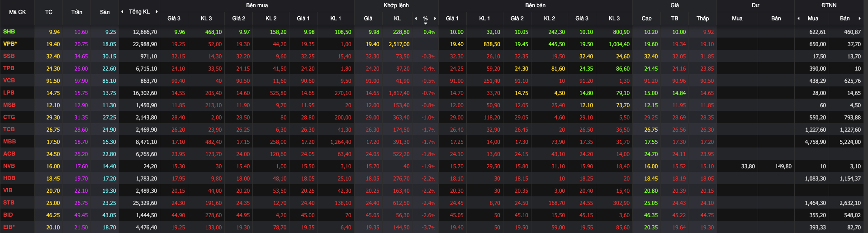Viewport: 868px width, 233px height.
Task: Open stock symbol VIB
Action: pos(8,190)
